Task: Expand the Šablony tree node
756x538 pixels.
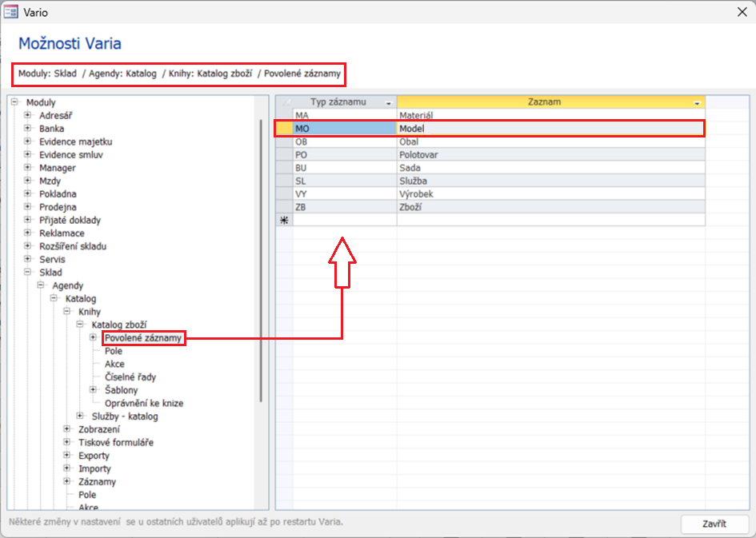Action: click(x=94, y=390)
